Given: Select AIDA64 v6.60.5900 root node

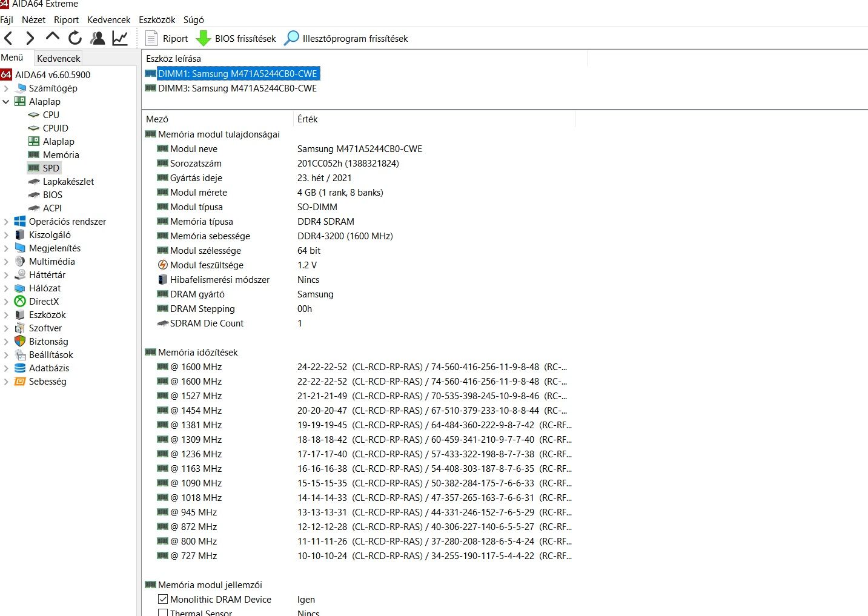Looking at the screenshot, I should click(52, 75).
